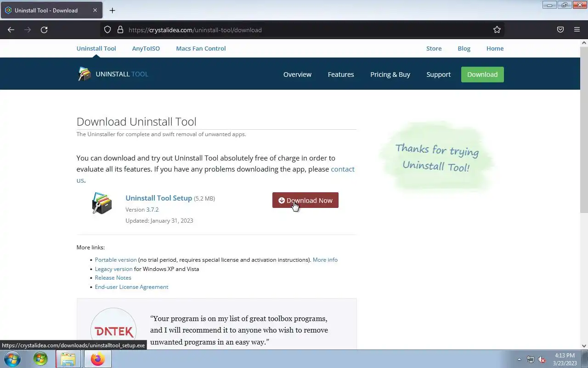Go to the Store page
Screen dimensions: 588x368
434,48
